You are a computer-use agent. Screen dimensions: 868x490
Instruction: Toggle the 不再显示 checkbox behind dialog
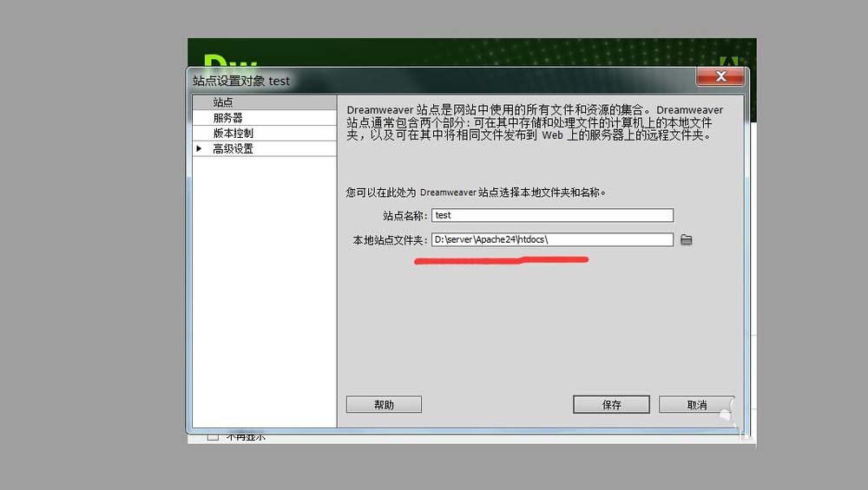(213, 437)
